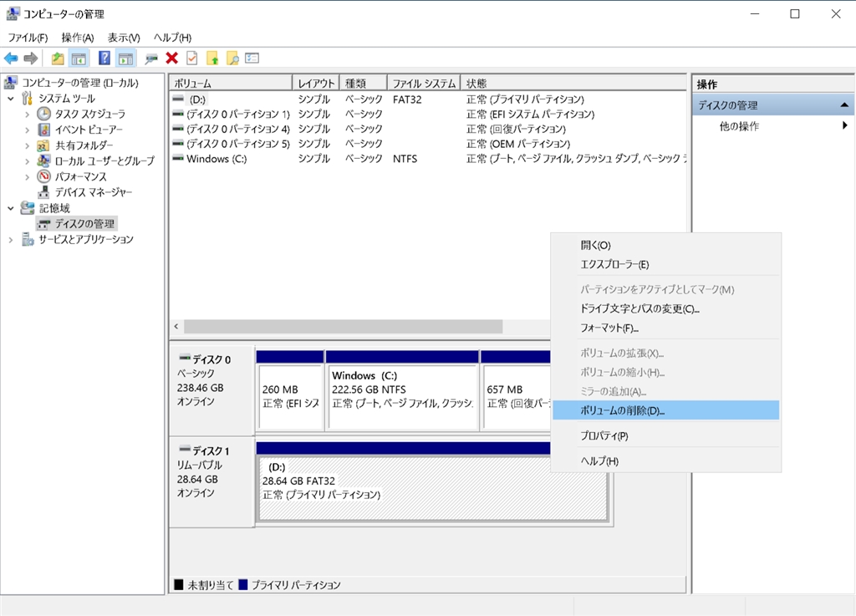This screenshot has width=856, height=616.
Task: Click the horizontal scrollbar of volume list
Action: (343, 327)
